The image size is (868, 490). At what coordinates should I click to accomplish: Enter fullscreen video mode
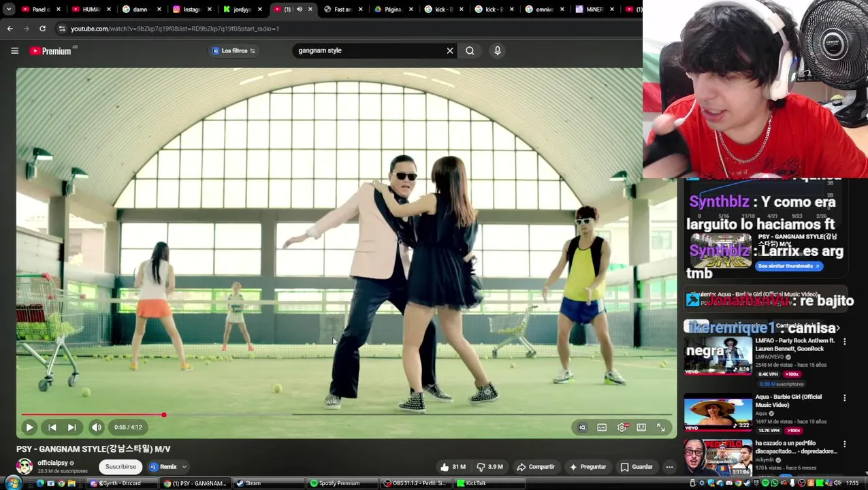coord(661,427)
